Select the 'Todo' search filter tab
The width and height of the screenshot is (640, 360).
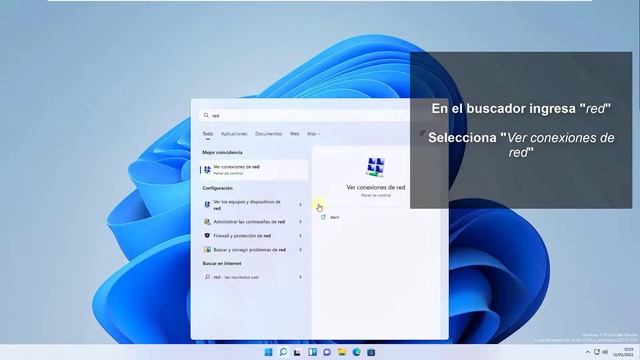[208, 134]
